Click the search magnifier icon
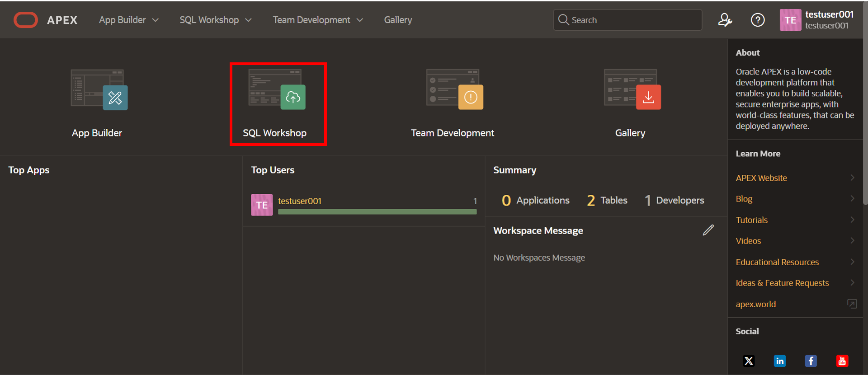868x375 pixels. [x=563, y=20]
